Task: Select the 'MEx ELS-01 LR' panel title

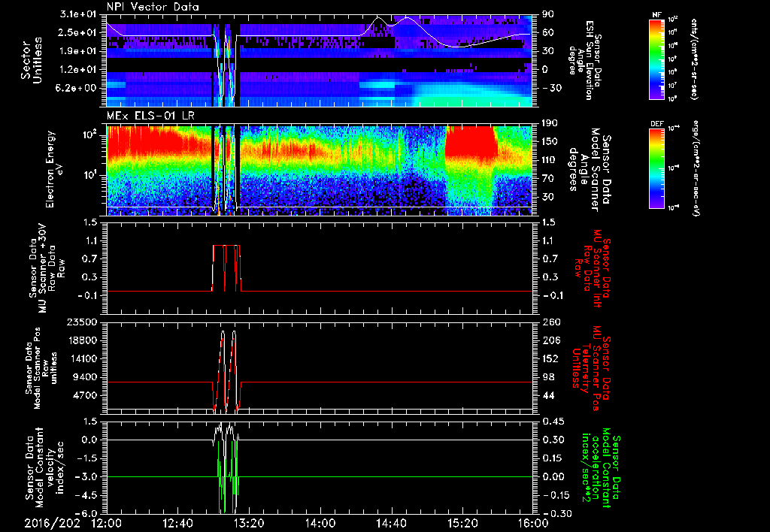Action: click(x=149, y=116)
